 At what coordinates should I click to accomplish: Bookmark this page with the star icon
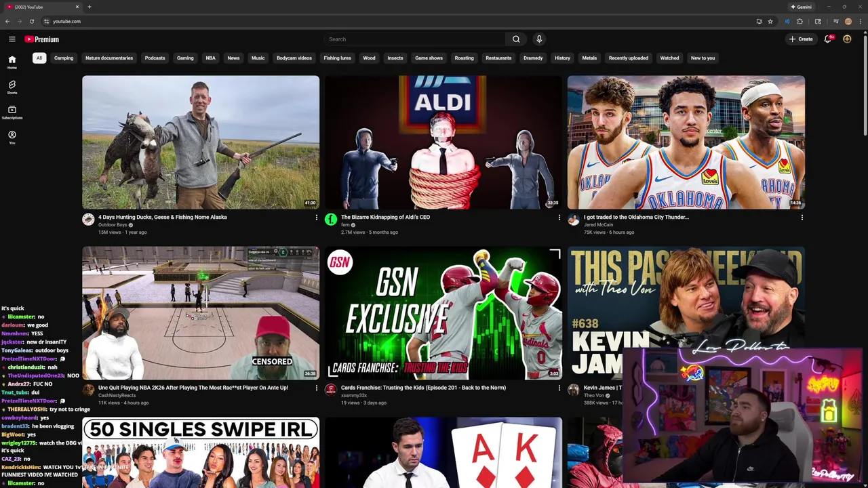(x=770, y=21)
